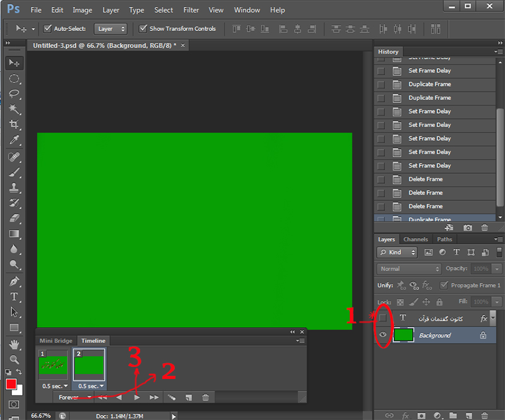
Task: Lock transparent pixels of the layer
Action: (400, 302)
